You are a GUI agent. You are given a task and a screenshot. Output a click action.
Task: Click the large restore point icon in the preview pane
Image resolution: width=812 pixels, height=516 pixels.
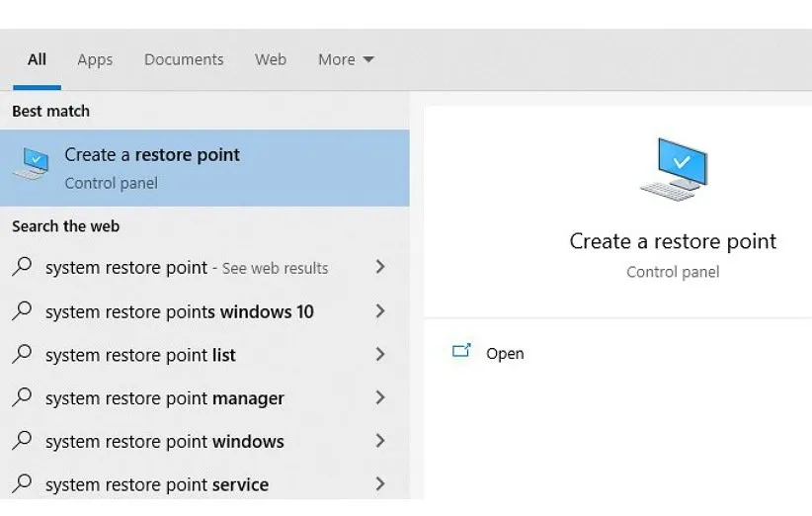tap(673, 169)
